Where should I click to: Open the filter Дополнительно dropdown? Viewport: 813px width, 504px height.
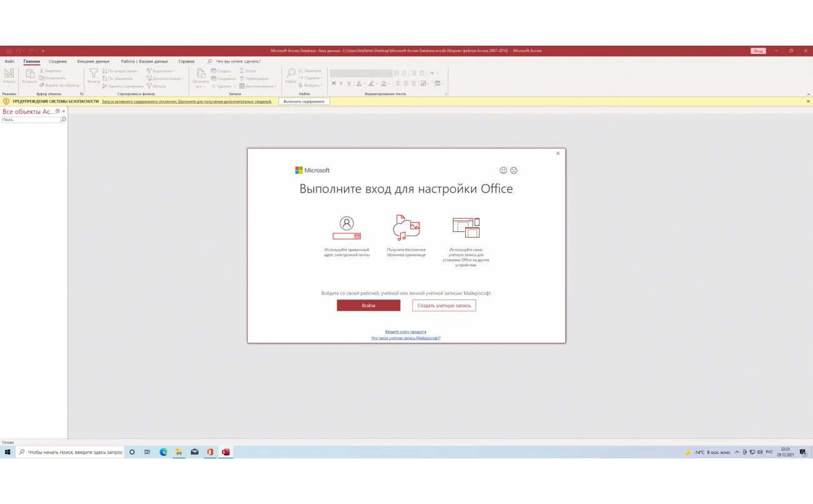point(165,78)
